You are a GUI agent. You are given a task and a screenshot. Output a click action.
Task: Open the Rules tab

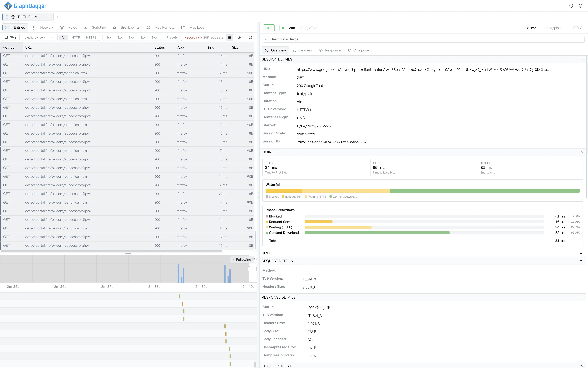pyautogui.click(x=68, y=27)
